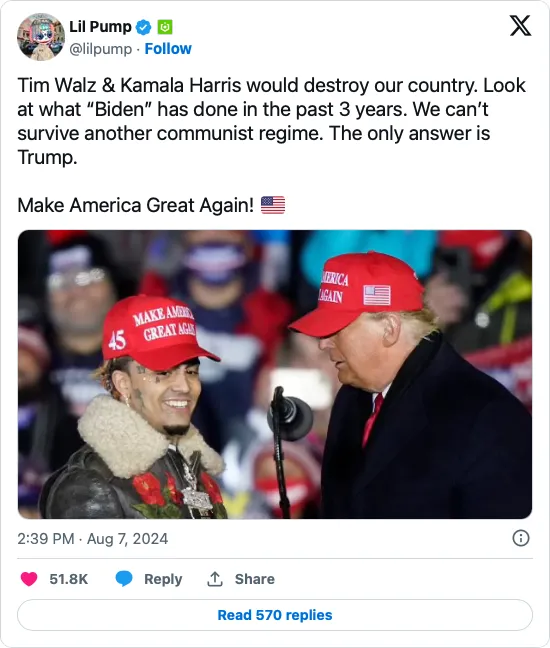
Task: Open the @lilpump handle link
Action: pos(100,49)
